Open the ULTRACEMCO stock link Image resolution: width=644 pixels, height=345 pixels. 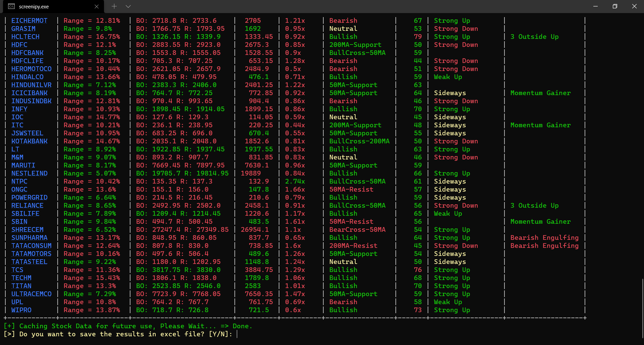pos(32,294)
